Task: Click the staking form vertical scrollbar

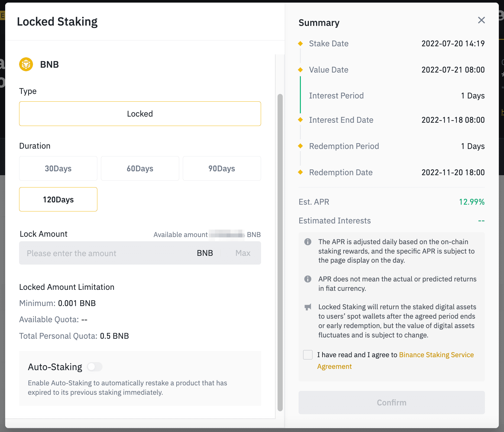Action: [280, 253]
